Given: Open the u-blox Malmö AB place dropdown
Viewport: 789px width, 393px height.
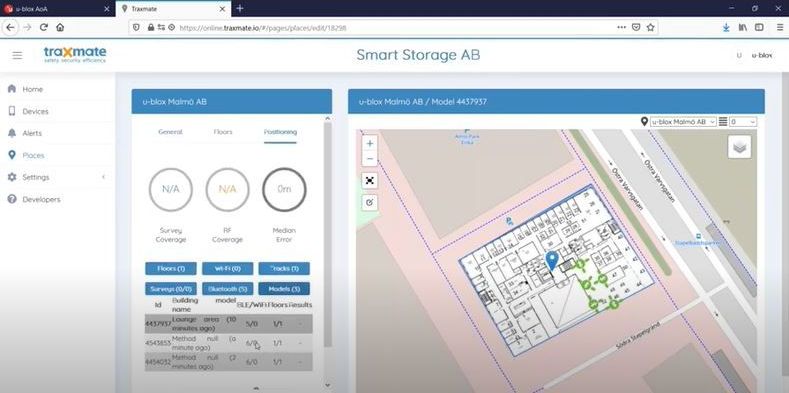Looking at the screenshot, I should click(683, 122).
